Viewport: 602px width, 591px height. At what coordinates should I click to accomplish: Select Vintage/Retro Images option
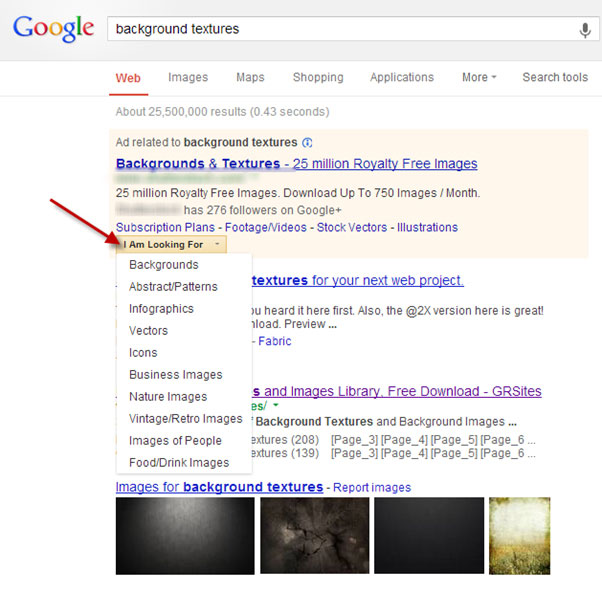coord(186,419)
